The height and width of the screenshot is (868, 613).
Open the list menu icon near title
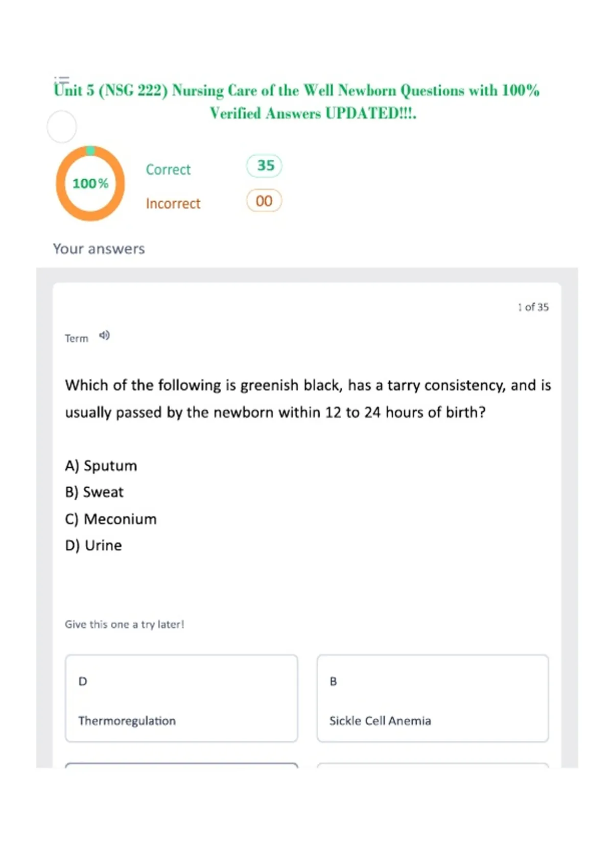pos(61,79)
